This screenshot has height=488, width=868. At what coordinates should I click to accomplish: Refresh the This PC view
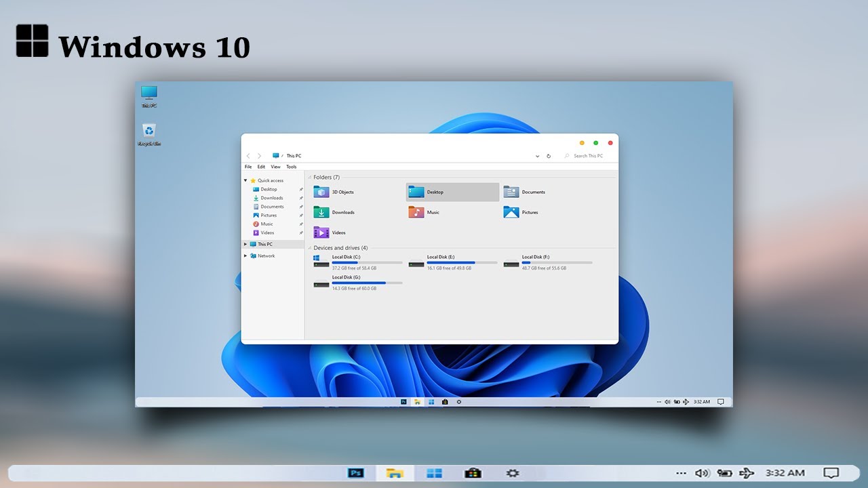click(548, 156)
